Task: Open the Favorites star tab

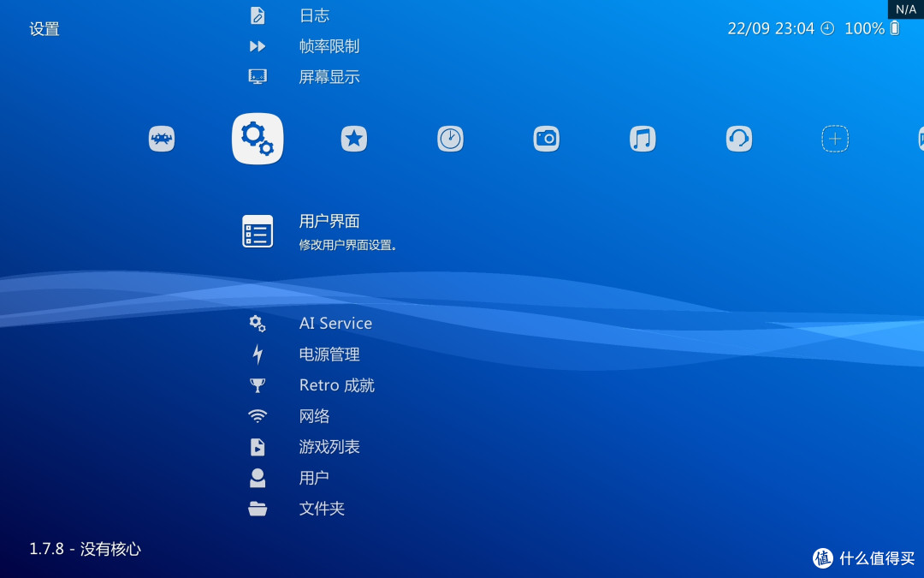Action: (x=354, y=140)
